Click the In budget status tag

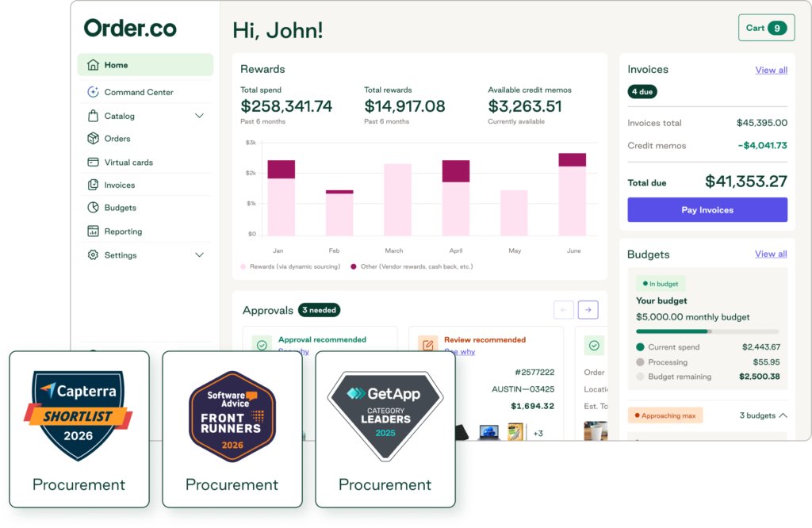click(x=661, y=284)
